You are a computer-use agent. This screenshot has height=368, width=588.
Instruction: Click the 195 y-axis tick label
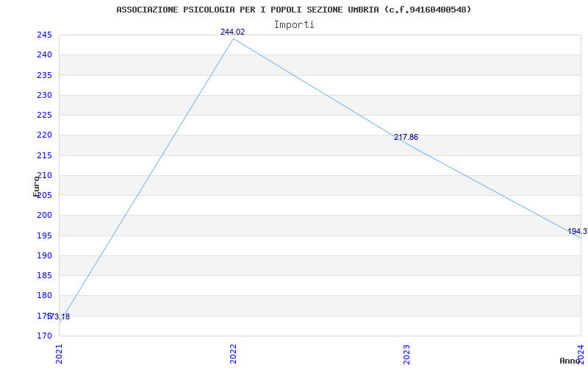pyautogui.click(x=44, y=236)
